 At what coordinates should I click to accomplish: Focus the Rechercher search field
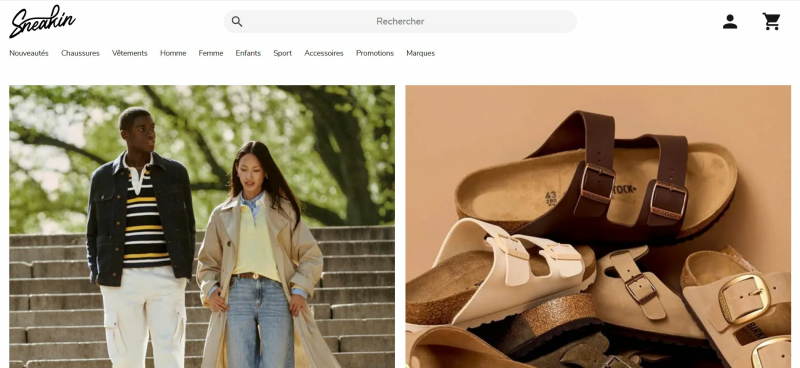pos(400,21)
